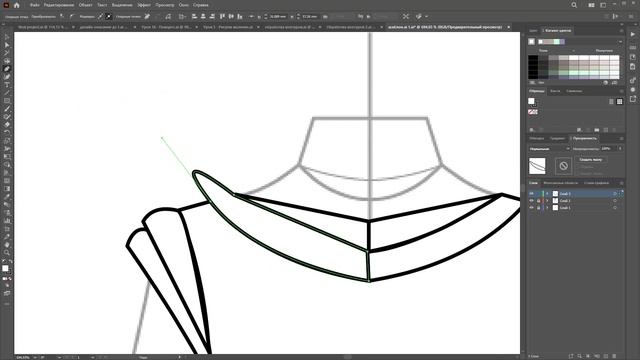This screenshot has height=360, width=640.
Task: Switch swatches to thumbnail view icon
Action: pos(619,101)
